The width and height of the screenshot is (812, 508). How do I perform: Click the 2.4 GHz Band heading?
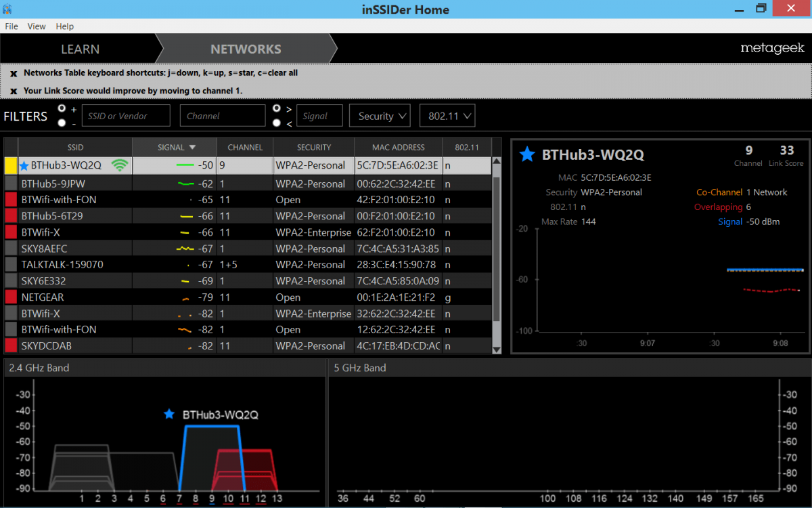pyautogui.click(x=39, y=368)
